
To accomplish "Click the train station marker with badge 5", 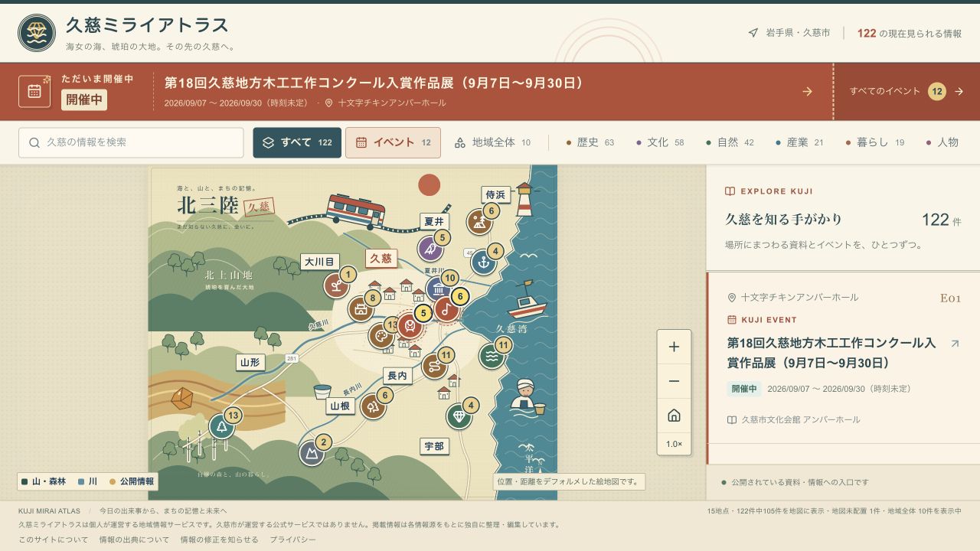I will [410, 325].
